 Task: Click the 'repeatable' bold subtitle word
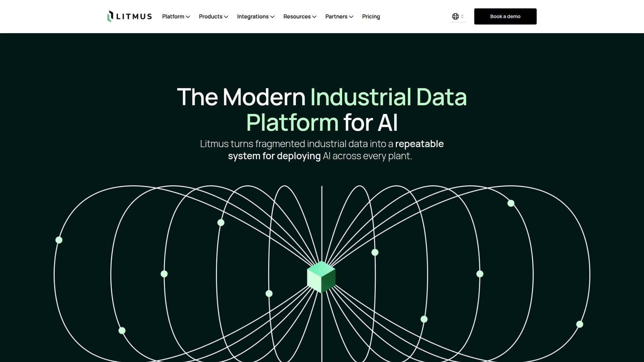(419, 144)
